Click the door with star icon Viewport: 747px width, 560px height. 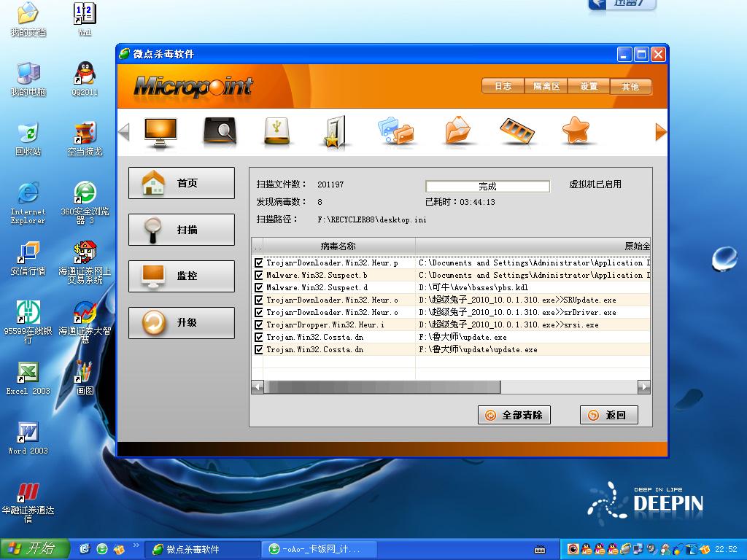[334, 132]
